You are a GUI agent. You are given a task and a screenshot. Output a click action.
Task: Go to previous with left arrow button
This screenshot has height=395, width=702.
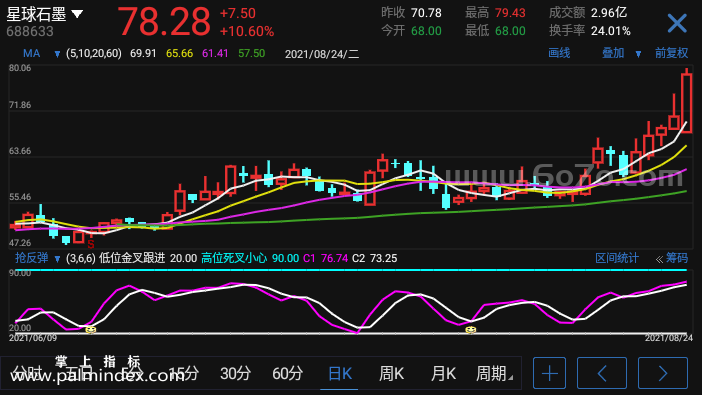[x=602, y=373]
